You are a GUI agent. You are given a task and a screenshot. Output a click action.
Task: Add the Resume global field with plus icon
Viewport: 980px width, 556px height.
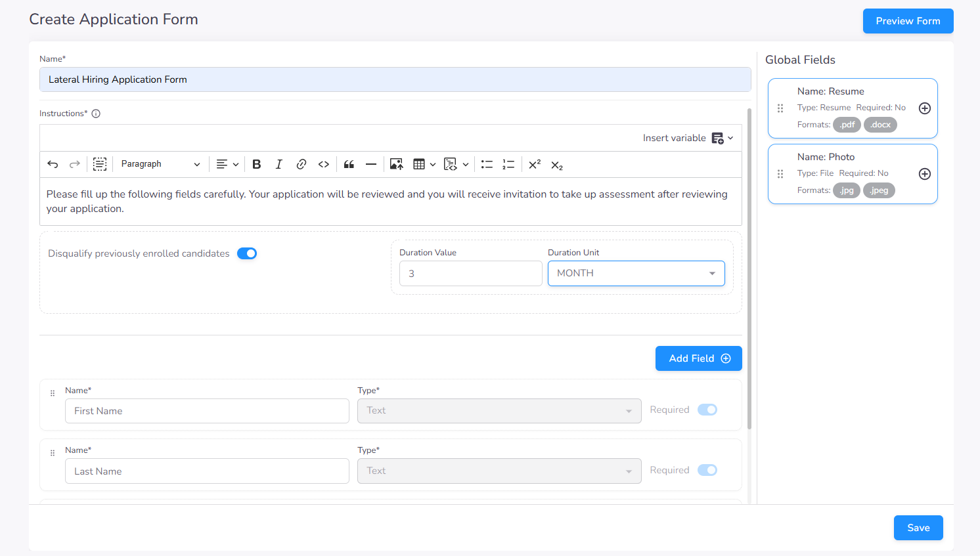pyautogui.click(x=924, y=108)
